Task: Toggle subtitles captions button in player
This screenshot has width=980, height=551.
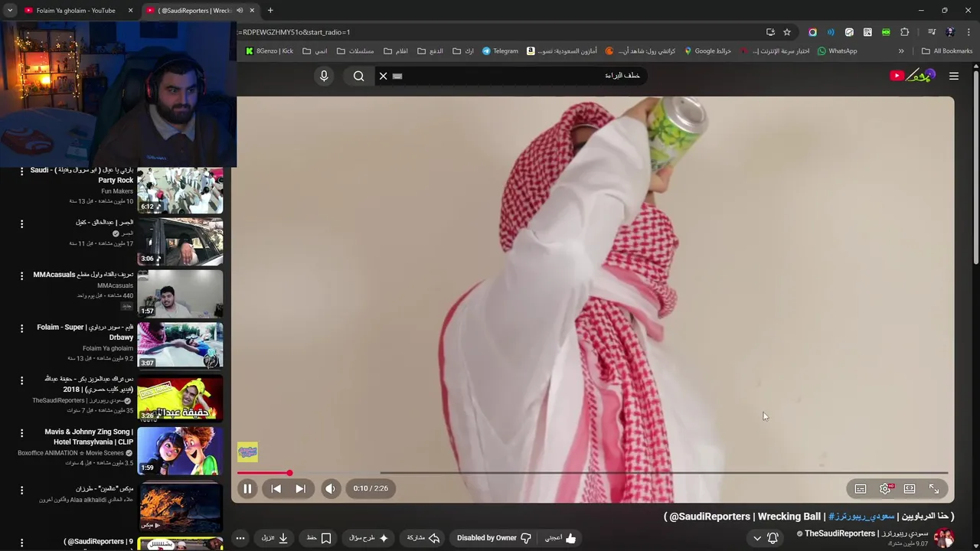Action: pos(861,488)
